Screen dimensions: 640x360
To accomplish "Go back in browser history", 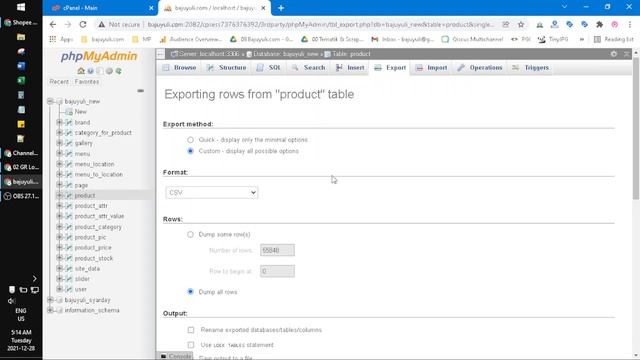I will [x=53, y=24].
